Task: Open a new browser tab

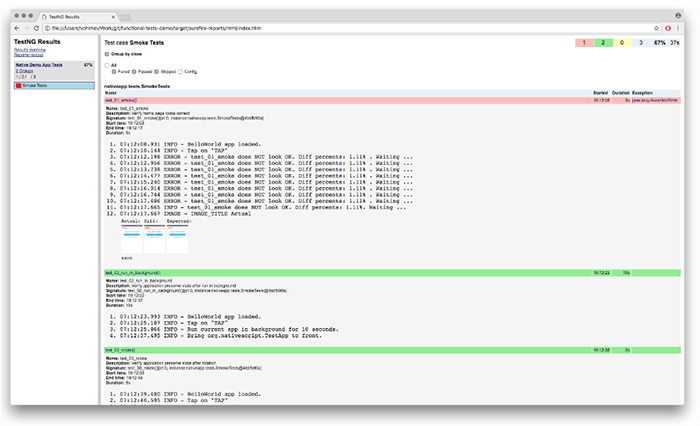Action: [x=125, y=17]
